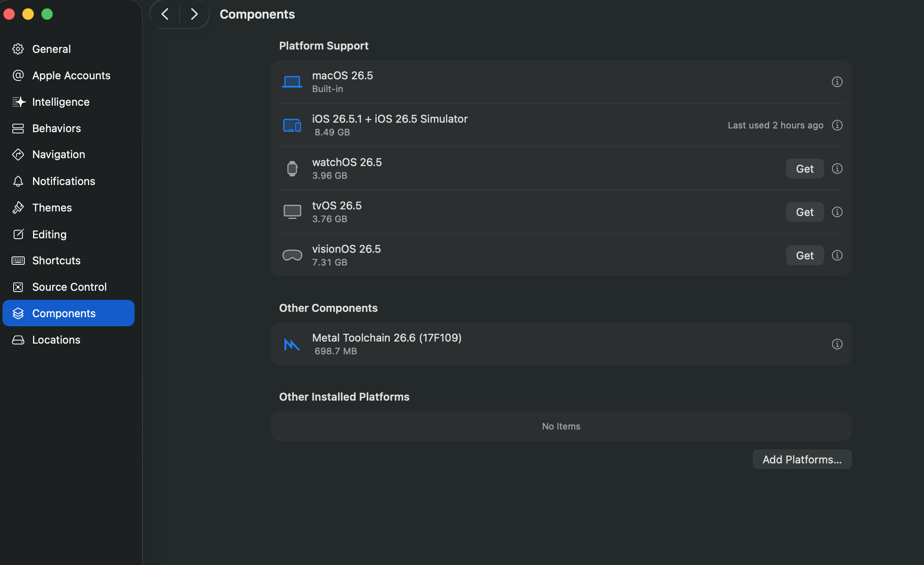Switch to the Editing pane
The height and width of the screenshot is (565, 924).
coord(69,234)
